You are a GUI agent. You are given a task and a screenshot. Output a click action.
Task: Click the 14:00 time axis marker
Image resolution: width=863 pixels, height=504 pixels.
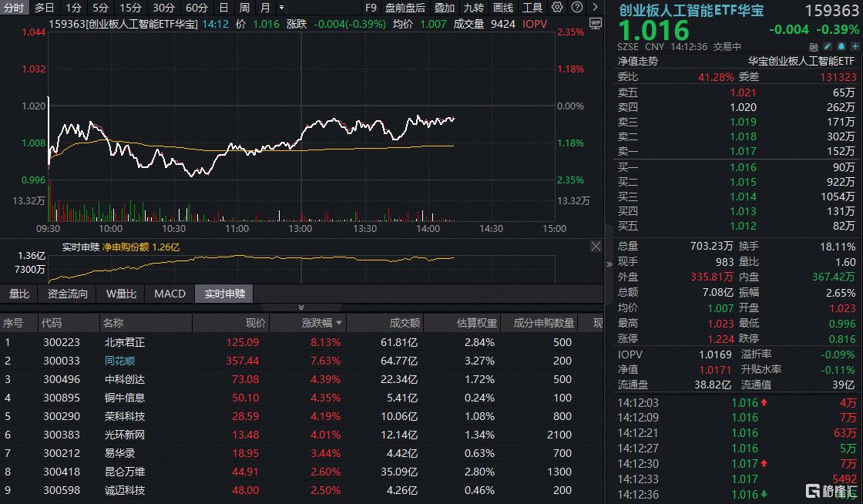coord(428,229)
